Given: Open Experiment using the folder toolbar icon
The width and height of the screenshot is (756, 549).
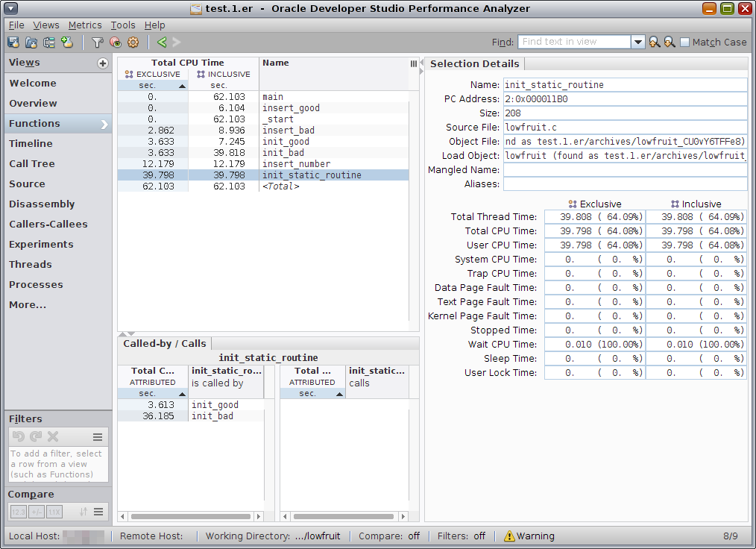Looking at the screenshot, I should [x=31, y=43].
